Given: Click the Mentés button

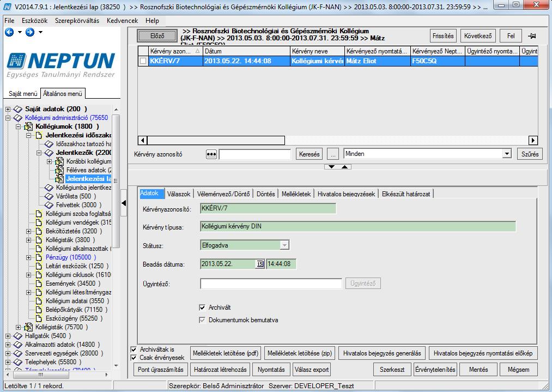Looking at the screenshot, I should [x=478, y=370].
